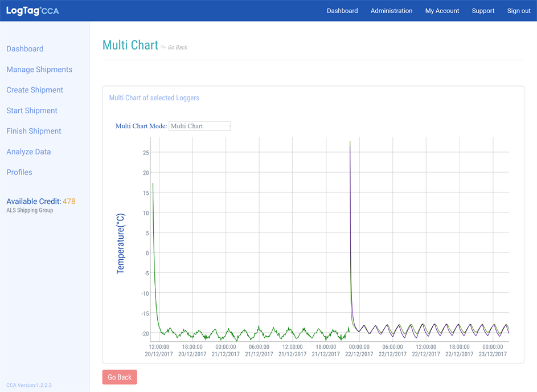The width and height of the screenshot is (537, 392).
Task: Select Start Shipment in the sidebar
Action: pyautogui.click(x=32, y=111)
